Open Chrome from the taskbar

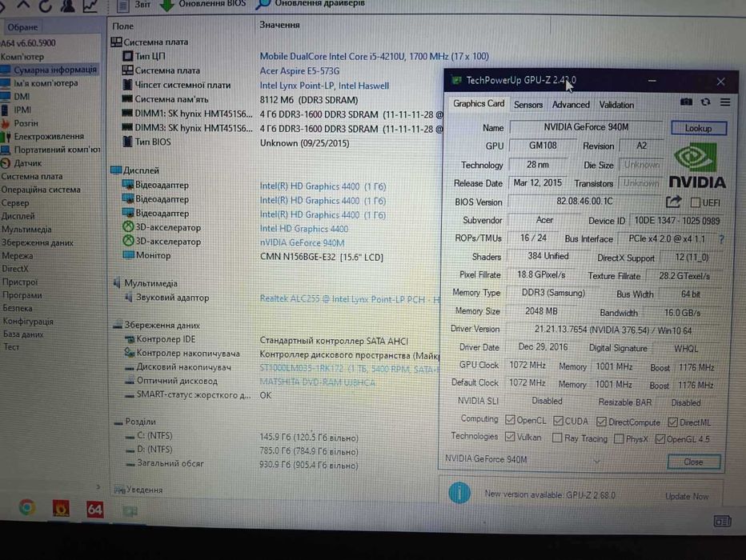27,508
